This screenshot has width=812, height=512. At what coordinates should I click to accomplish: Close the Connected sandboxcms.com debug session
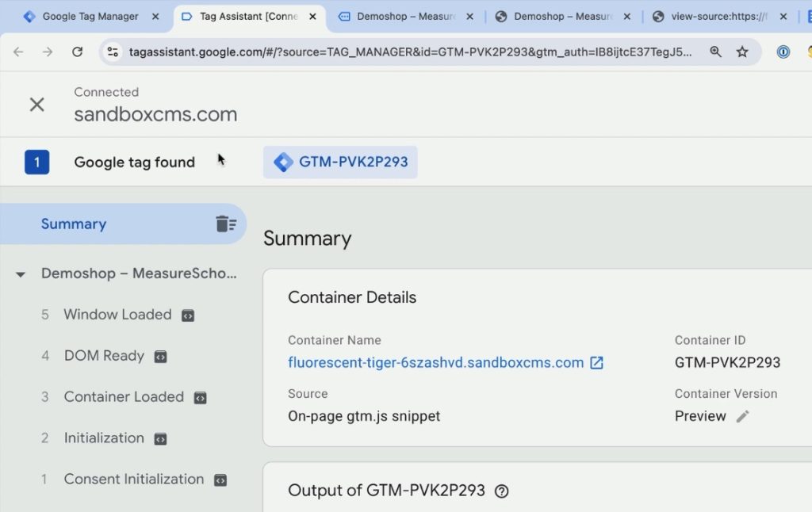pyautogui.click(x=36, y=105)
